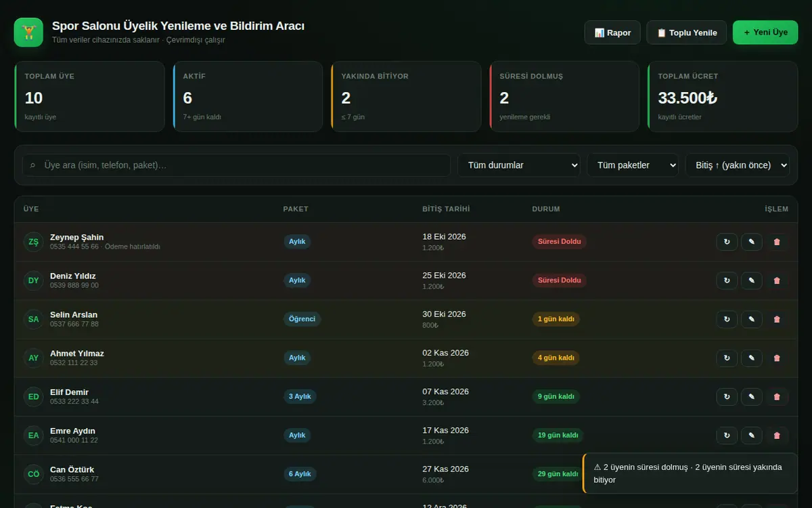Screen dimensions: 812x508
Task: Edit Elif Demir's member record
Action: coord(752,397)
